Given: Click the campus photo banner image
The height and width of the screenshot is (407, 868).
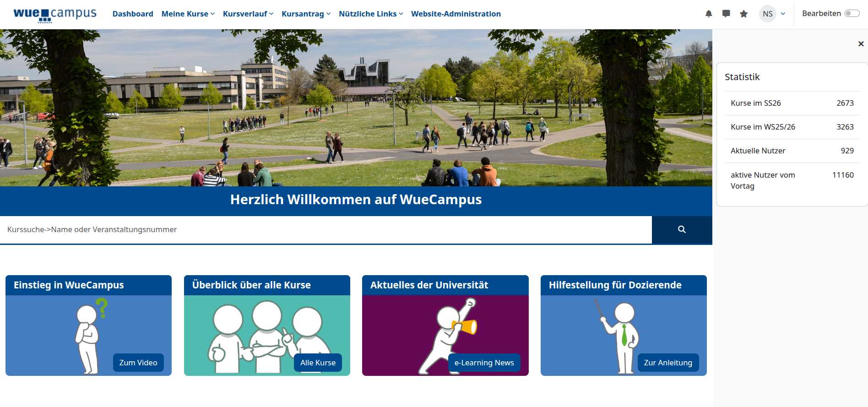Looking at the screenshot, I should point(356,108).
